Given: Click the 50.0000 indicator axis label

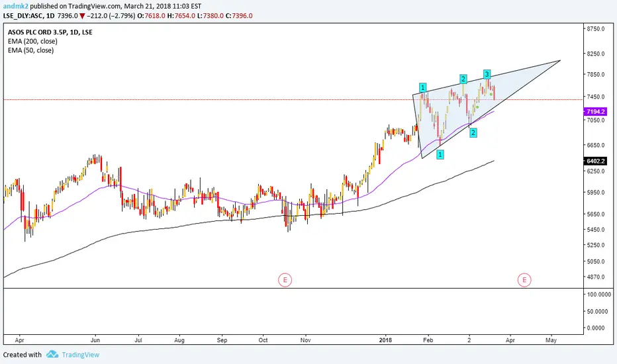Looking at the screenshot, I should point(597,311).
